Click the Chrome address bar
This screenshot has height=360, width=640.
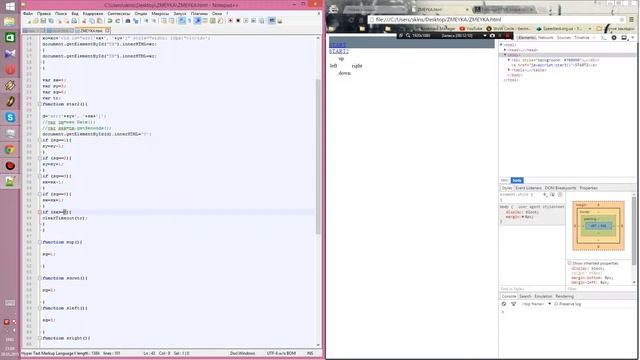point(494,19)
